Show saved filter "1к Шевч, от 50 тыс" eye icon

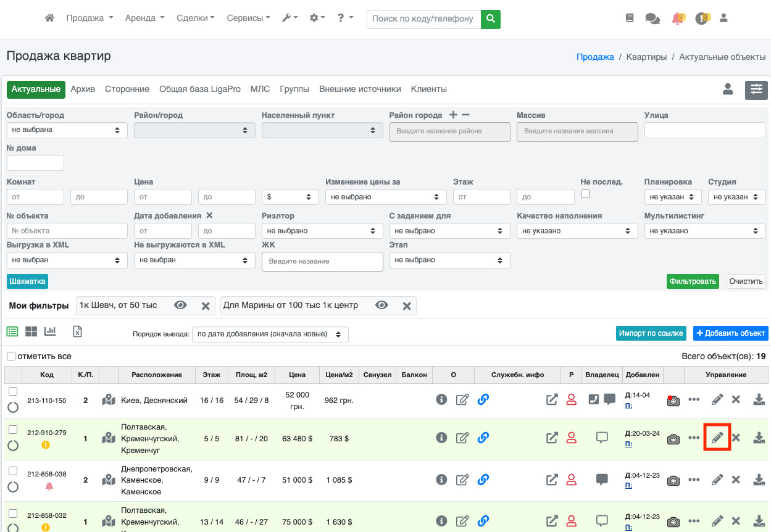(x=180, y=305)
